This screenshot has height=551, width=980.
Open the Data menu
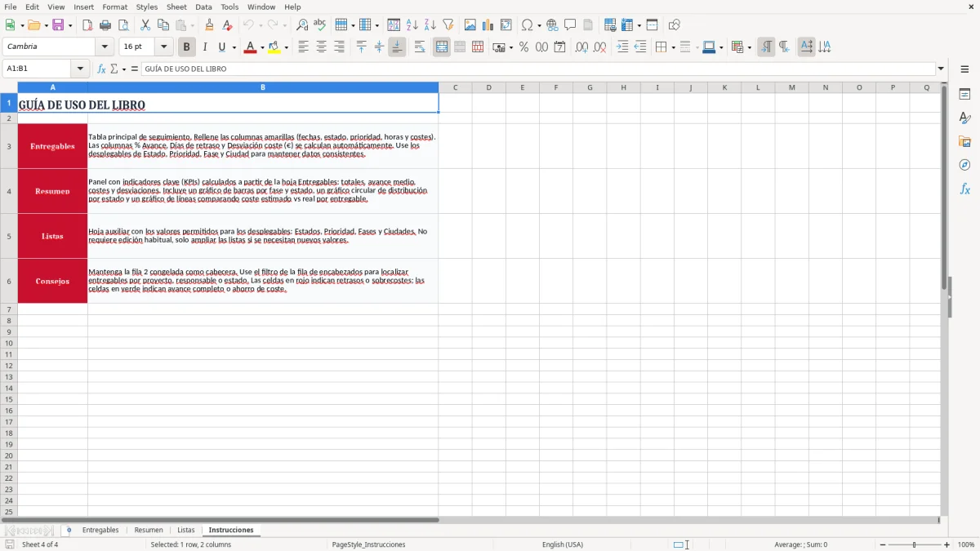[x=203, y=7]
